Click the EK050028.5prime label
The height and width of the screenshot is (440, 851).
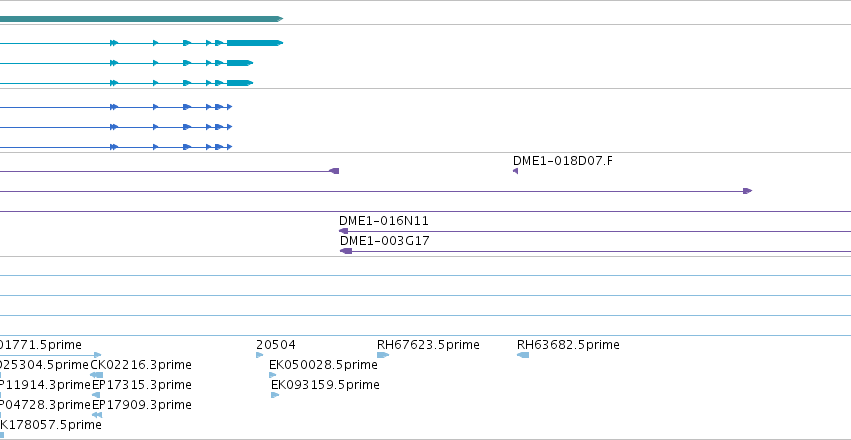(x=323, y=365)
